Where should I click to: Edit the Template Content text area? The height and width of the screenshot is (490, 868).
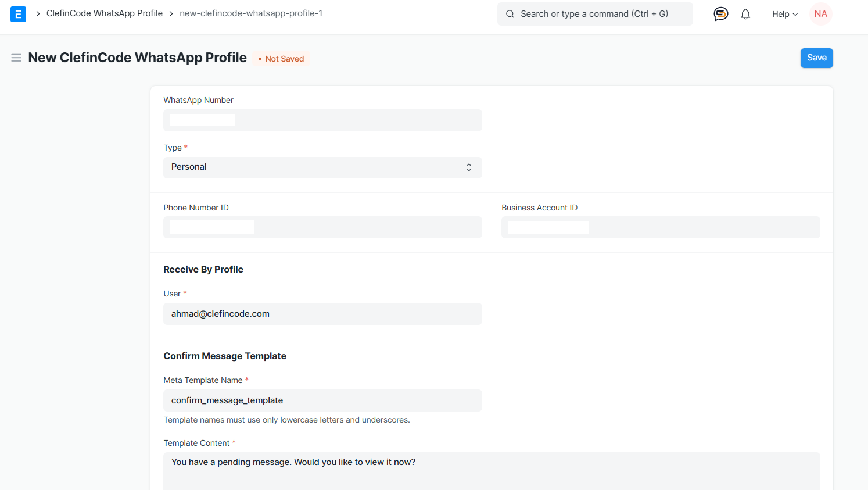[492, 471]
